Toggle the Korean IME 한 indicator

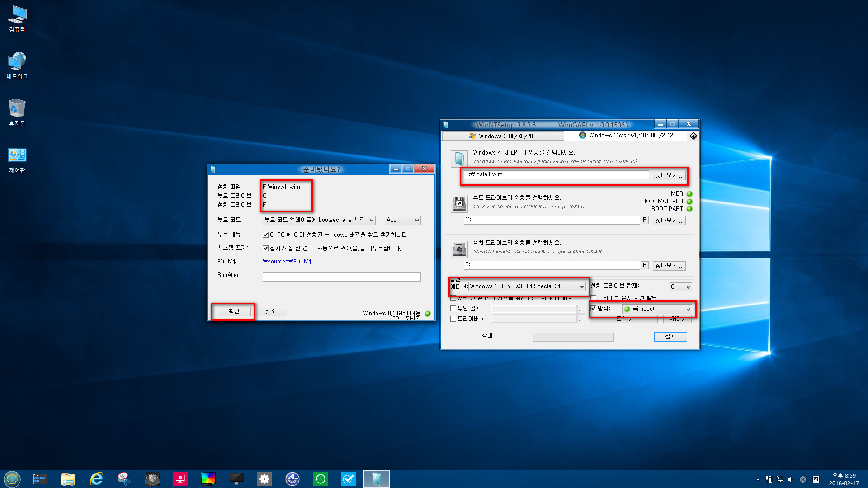click(x=816, y=479)
